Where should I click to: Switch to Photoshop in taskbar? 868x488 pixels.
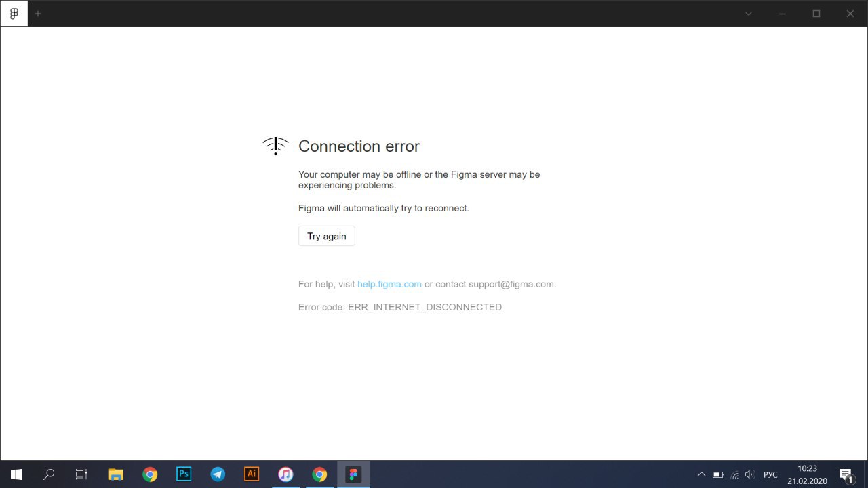click(x=184, y=474)
